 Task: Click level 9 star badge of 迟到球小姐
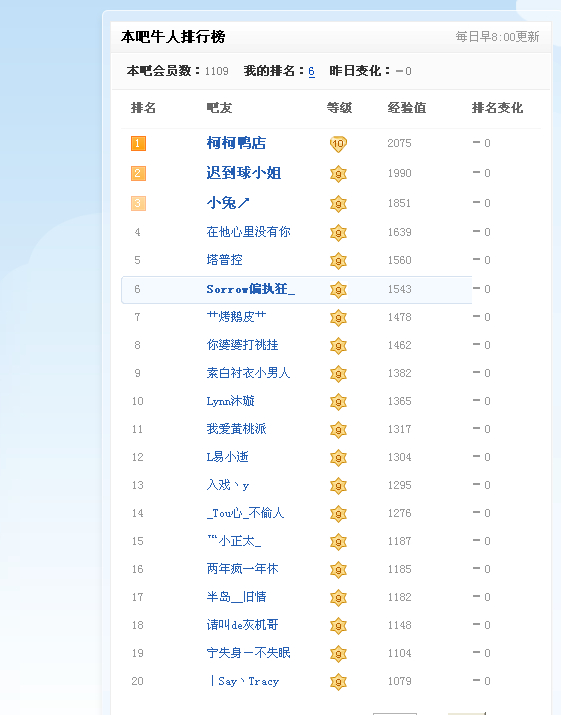point(338,174)
